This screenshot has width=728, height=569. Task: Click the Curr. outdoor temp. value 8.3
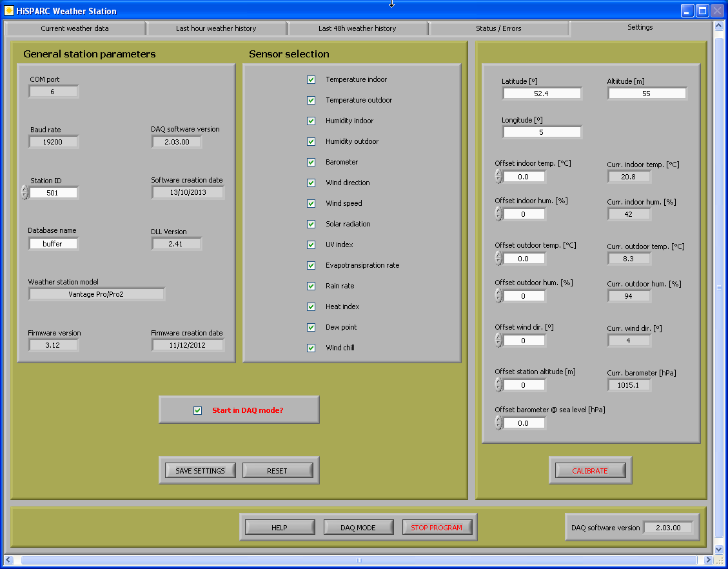point(628,259)
